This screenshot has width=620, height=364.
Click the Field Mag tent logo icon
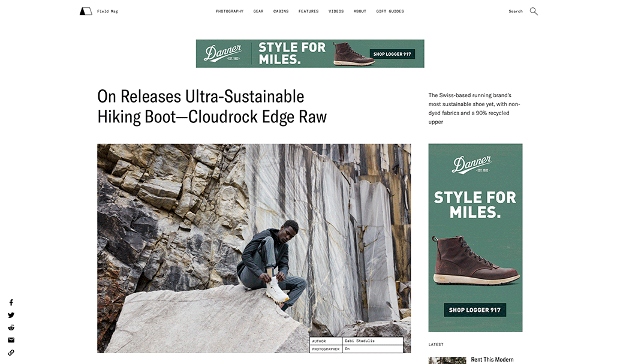coord(86,11)
